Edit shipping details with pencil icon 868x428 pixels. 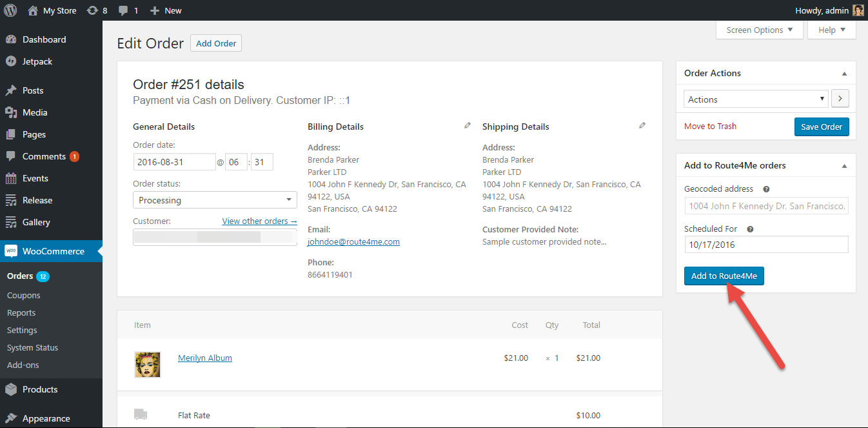pos(642,126)
